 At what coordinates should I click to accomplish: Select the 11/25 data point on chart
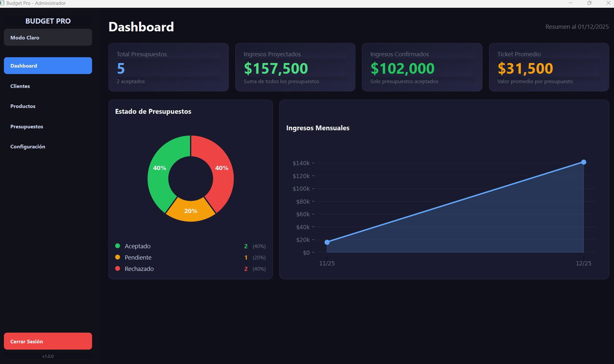[327, 242]
